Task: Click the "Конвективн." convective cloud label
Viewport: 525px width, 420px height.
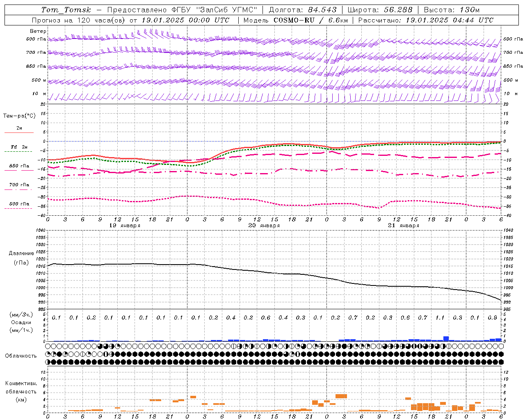Action: pyautogui.click(x=21, y=383)
